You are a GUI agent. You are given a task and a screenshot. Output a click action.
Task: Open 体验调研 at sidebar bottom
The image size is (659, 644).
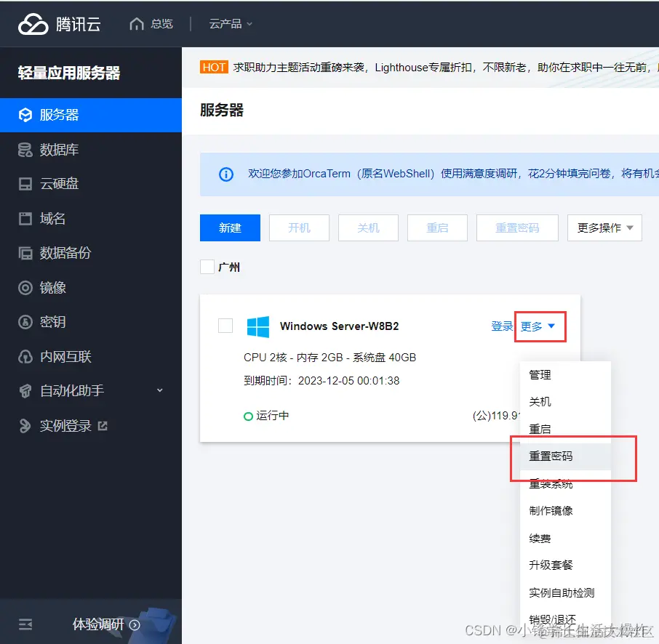pyautogui.click(x=98, y=624)
